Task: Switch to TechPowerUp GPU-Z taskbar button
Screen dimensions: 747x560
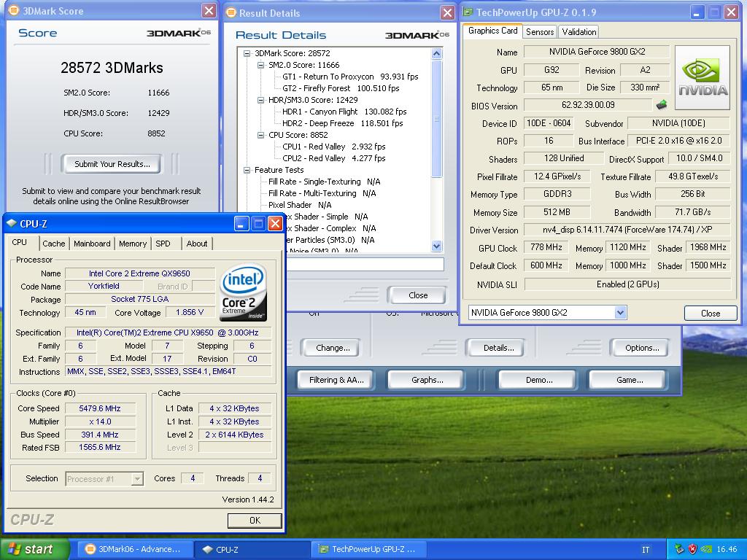Action: pyautogui.click(x=370, y=550)
